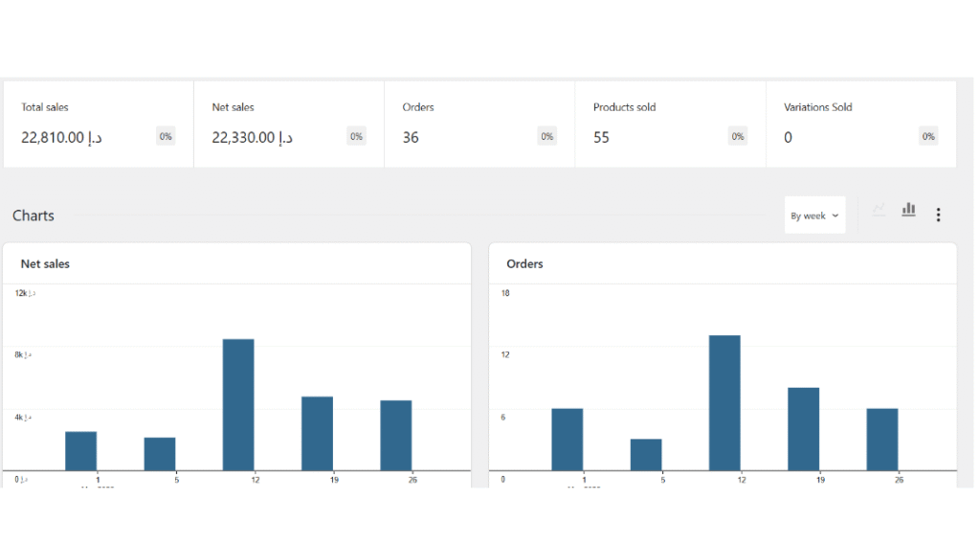Select the Net sales summary card
Viewport: 980px width, 545px height.
289,124
